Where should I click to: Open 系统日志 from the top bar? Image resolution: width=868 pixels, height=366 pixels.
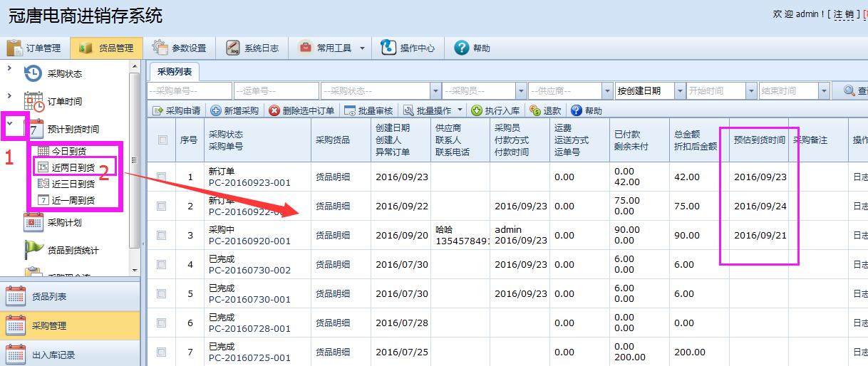point(252,48)
